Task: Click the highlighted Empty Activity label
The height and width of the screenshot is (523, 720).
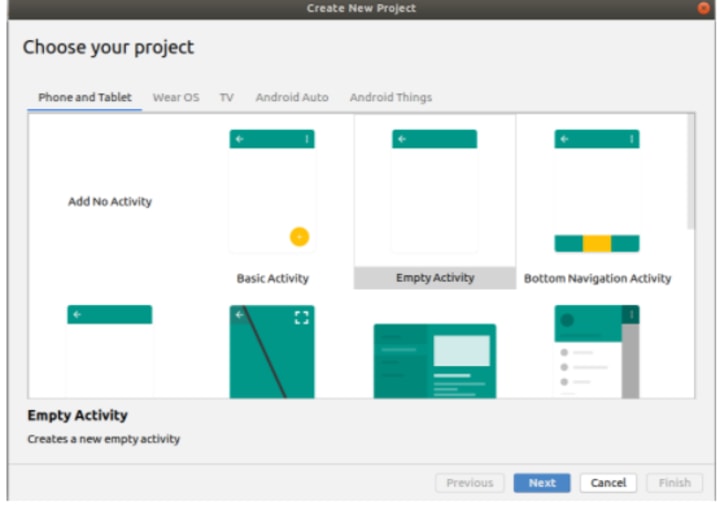Action: pos(435,278)
